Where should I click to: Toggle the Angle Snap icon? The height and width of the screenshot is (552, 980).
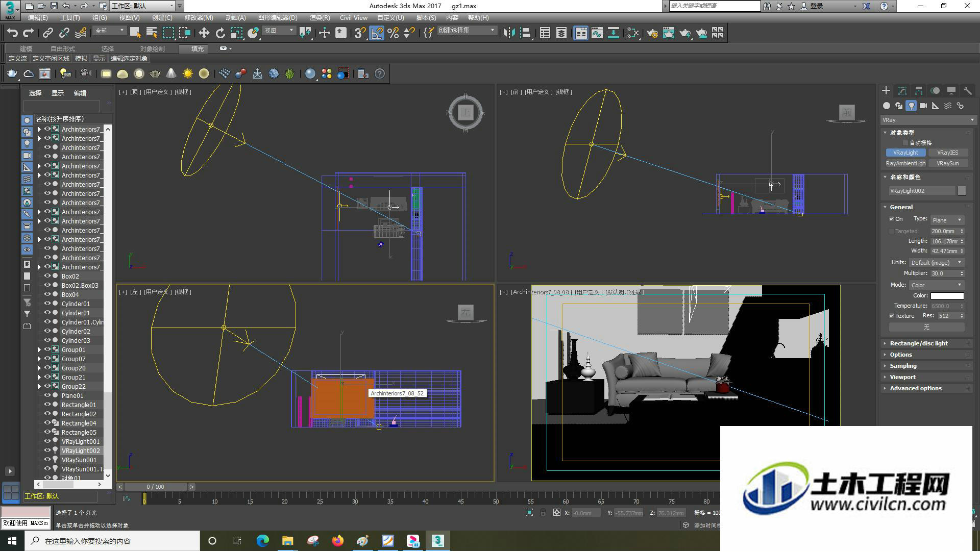point(377,33)
